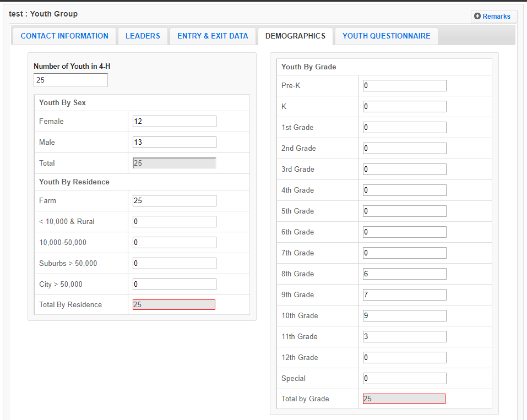Open the Contact Information tab
This screenshot has height=420, width=527.
pos(64,36)
